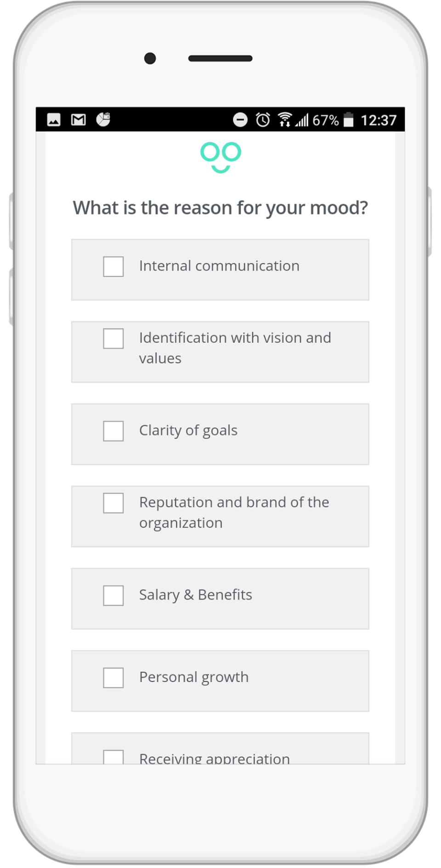Tap the alarm clock status icon
441x868 pixels.
[263, 120]
